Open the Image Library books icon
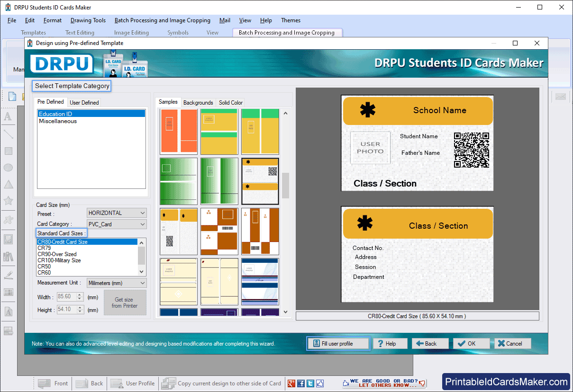 [8, 257]
